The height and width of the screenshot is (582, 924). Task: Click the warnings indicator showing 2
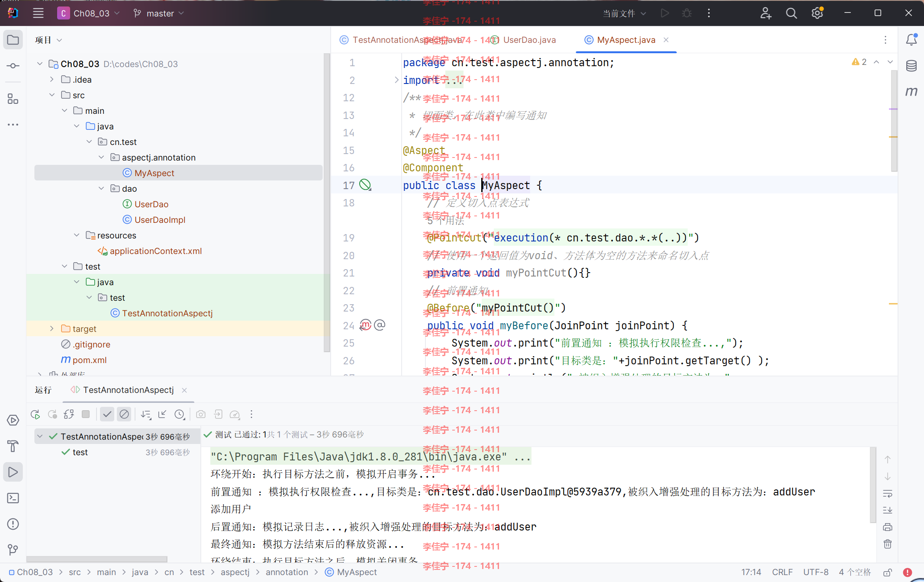(x=859, y=62)
